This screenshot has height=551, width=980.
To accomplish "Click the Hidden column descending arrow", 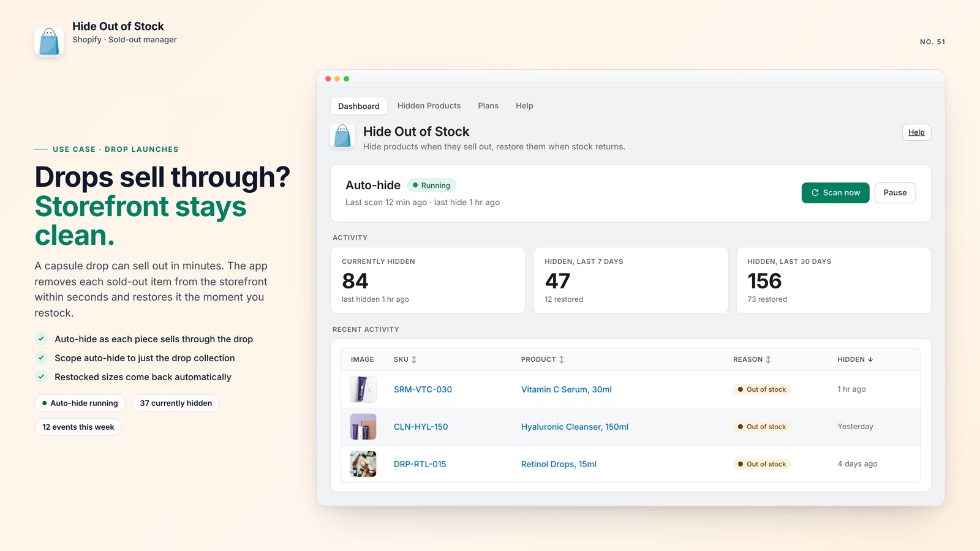I will coord(870,359).
